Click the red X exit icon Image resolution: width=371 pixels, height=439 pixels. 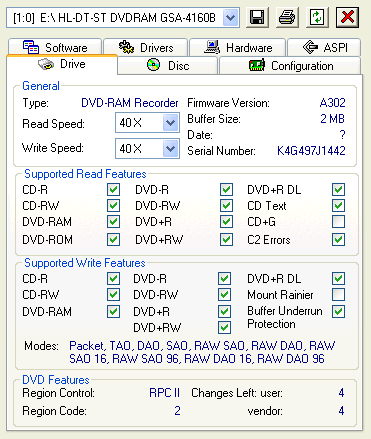tap(347, 17)
